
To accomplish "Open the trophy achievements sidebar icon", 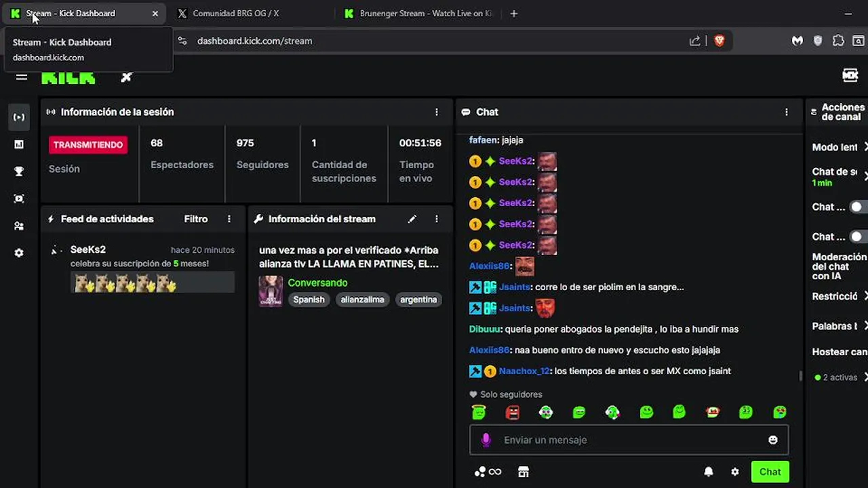I will point(19,171).
